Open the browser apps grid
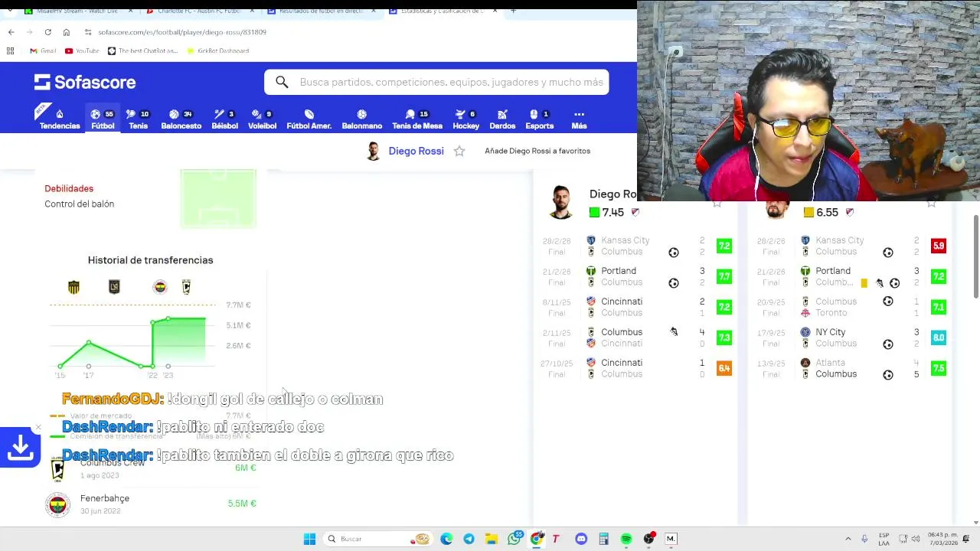This screenshot has height=551, width=980. click(x=10, y=51)
